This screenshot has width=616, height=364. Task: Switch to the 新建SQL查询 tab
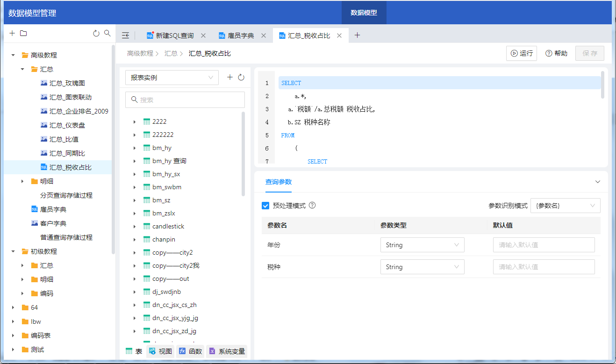coord(174,36)
